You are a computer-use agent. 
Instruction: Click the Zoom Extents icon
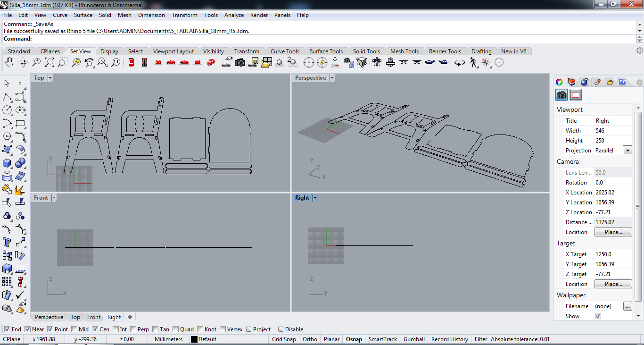(49, 62)
